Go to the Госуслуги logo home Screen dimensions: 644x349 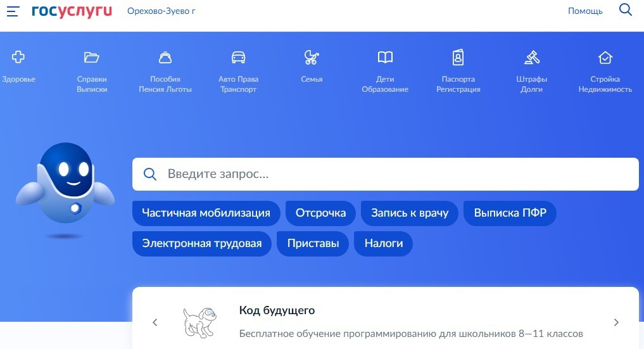(x=72, y=11)
